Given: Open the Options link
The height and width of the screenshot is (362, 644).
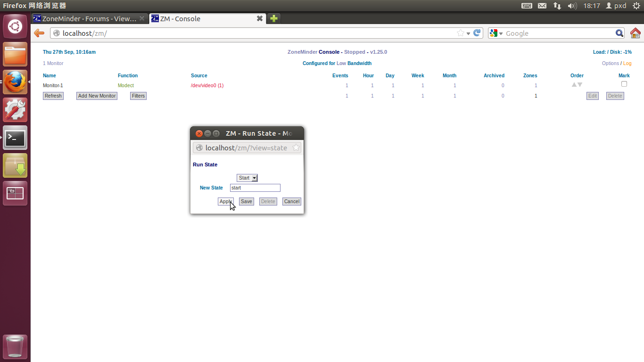Looking at the screenshot, I should [x=611, y=63].
